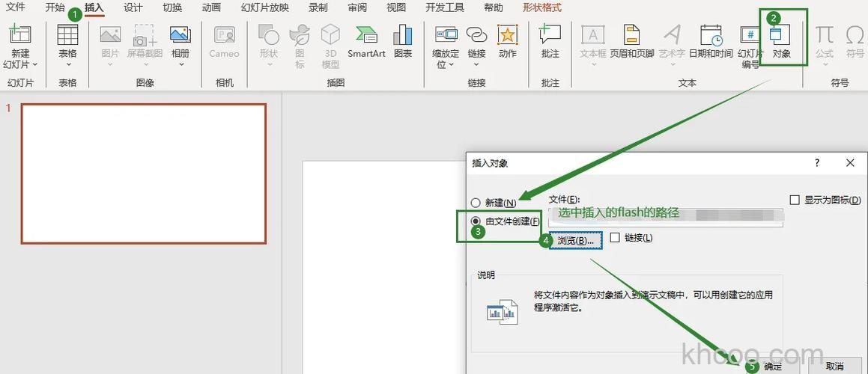Click the Pictures (图片) icon

(x=110, y=35)
